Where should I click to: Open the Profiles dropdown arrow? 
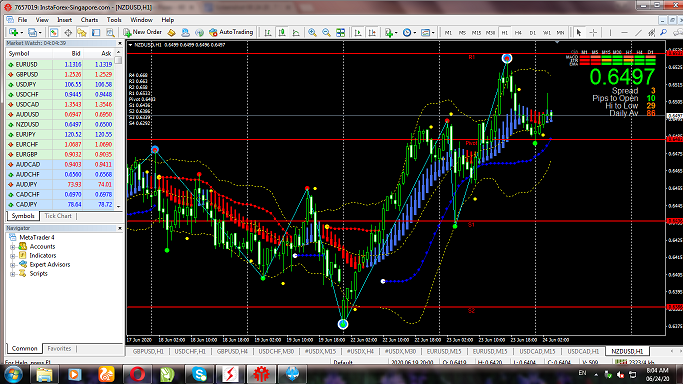tap(40, 33)
